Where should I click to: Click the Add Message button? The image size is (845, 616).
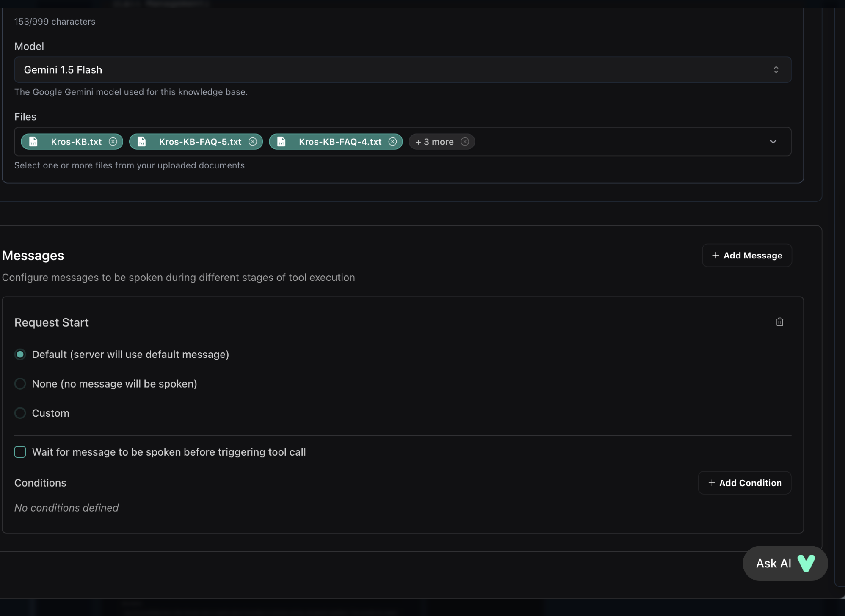[747, 255]
